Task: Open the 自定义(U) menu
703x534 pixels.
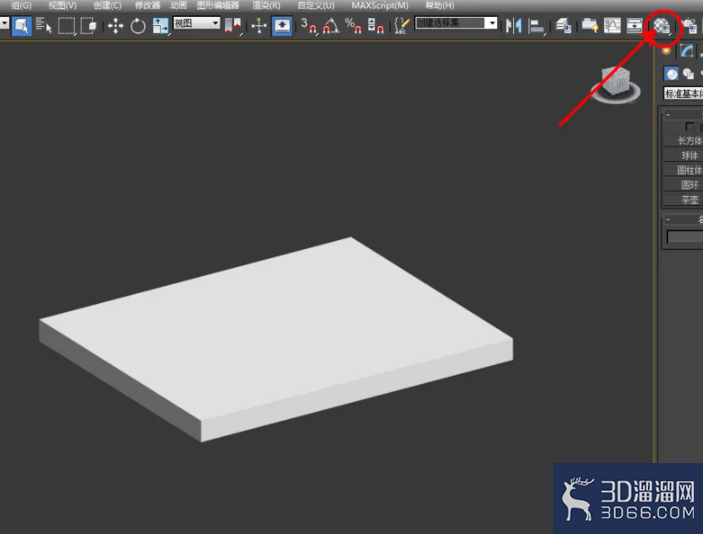Action: tap(316, 5)
